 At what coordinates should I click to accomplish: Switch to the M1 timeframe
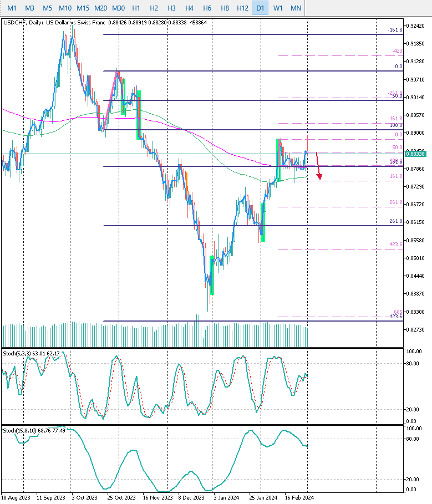tap(12, 8)
